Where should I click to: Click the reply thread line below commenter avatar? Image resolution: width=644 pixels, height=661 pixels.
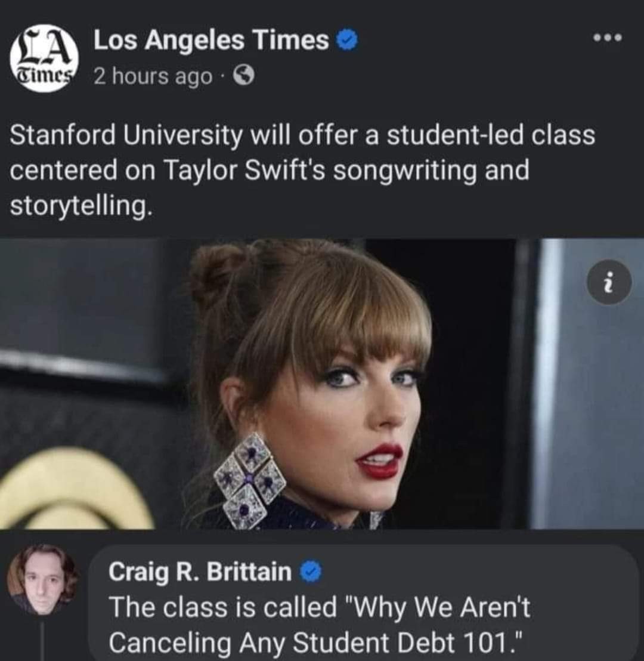click(42, 641)
